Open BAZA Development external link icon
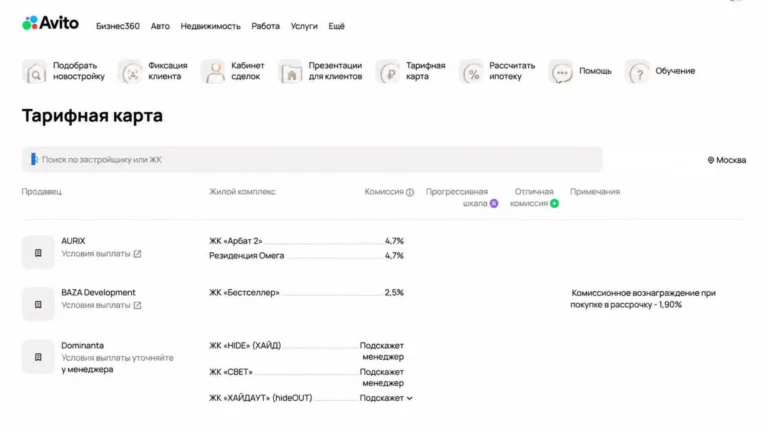The width and height of the screenshot is (768, 432). [x=137, y=305]
